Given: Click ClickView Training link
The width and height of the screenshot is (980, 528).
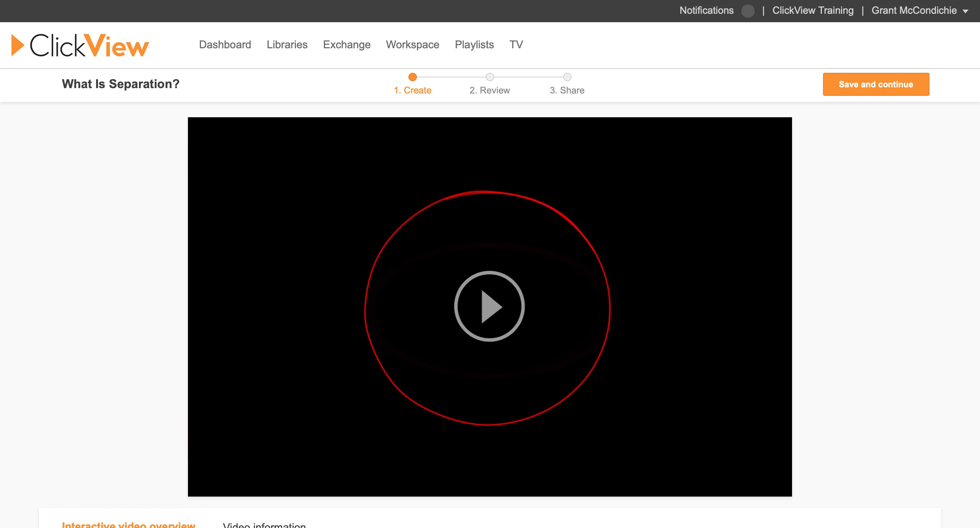Looking at the screenshot, I should (x=813, y=11).
